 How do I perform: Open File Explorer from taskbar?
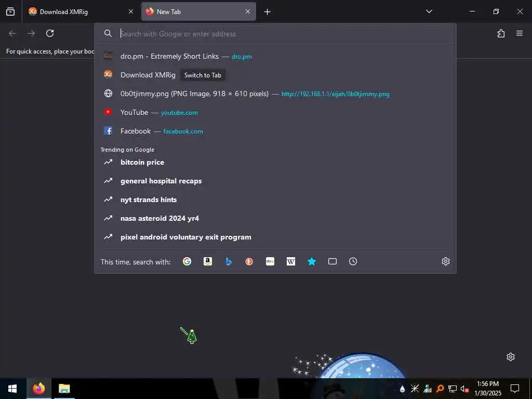pyautogui.click(x=64, y=389)
